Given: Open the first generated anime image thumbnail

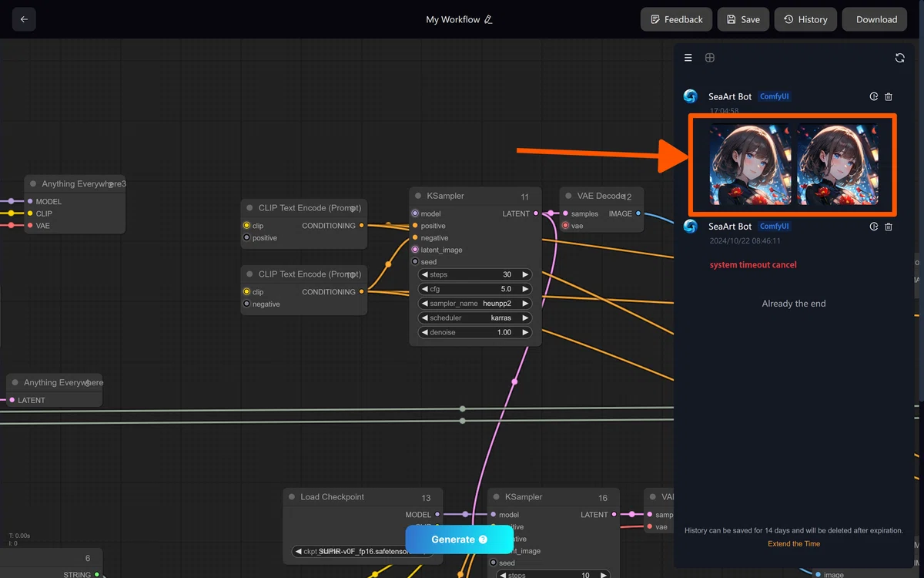Looking at the screenshot, I should click(751, 164).
